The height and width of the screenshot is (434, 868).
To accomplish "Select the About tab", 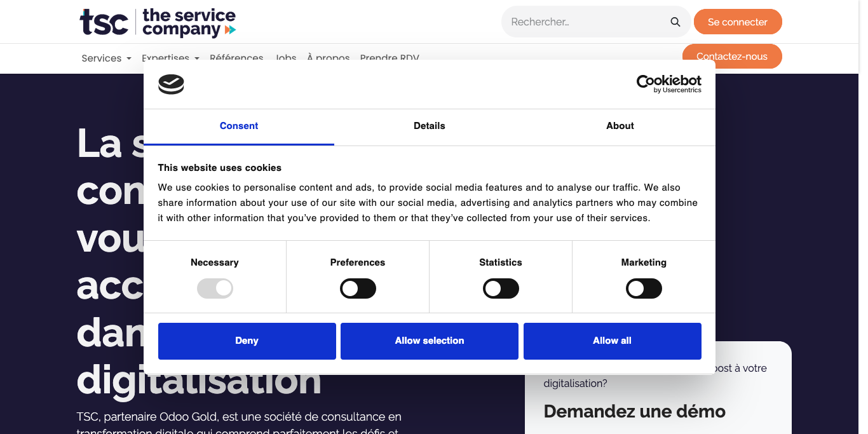I will pos(620,126).
